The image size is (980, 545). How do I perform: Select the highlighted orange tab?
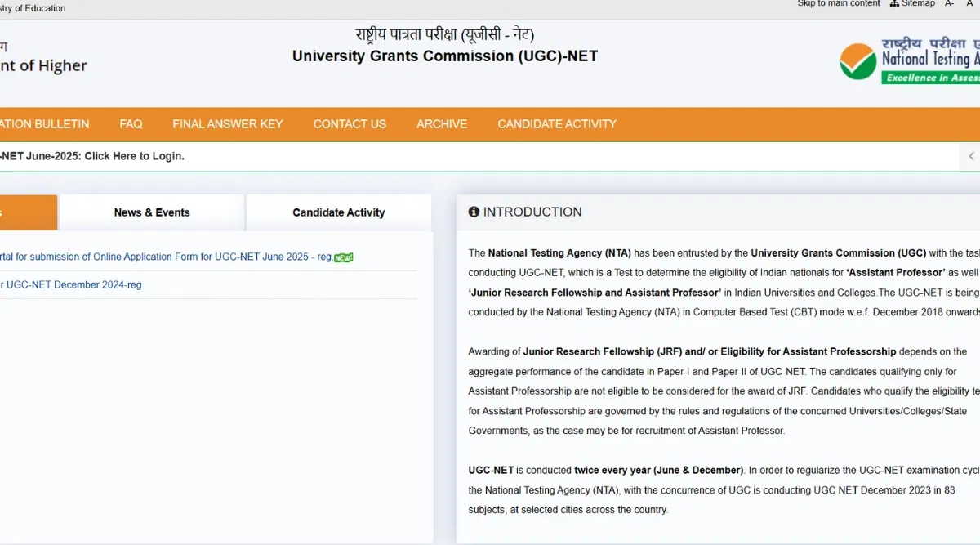tap(28, 212)
